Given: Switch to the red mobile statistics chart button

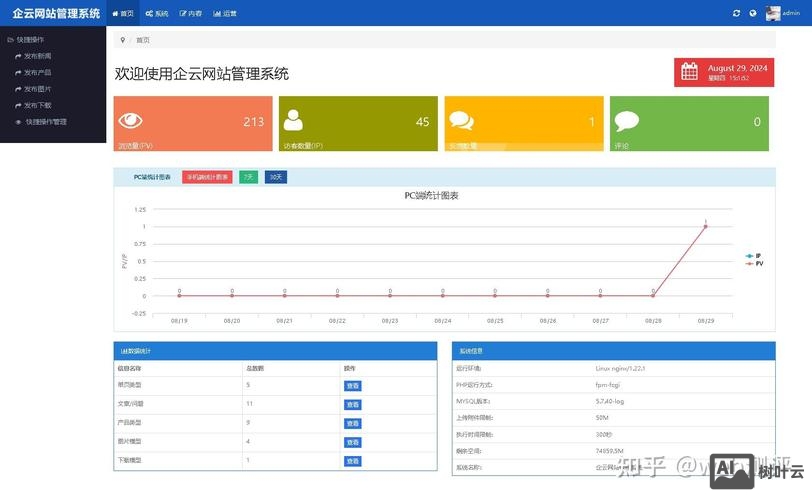Looking at the screenshot, I should (x=207, y=177).
